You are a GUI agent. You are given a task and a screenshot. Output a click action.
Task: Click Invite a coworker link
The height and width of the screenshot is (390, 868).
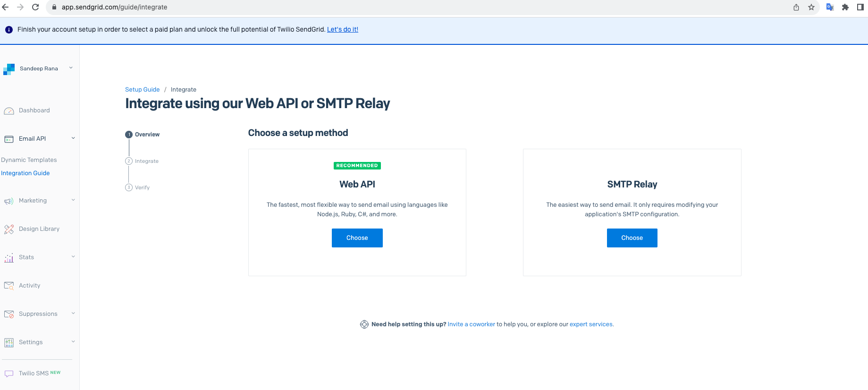(x=471, y=324)
